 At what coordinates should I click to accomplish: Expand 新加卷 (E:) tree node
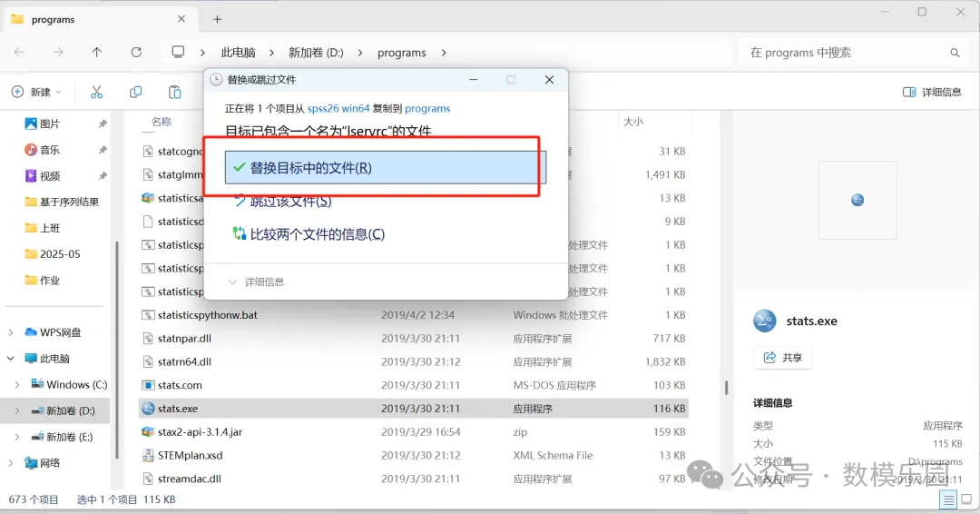[x=17, y=437]
